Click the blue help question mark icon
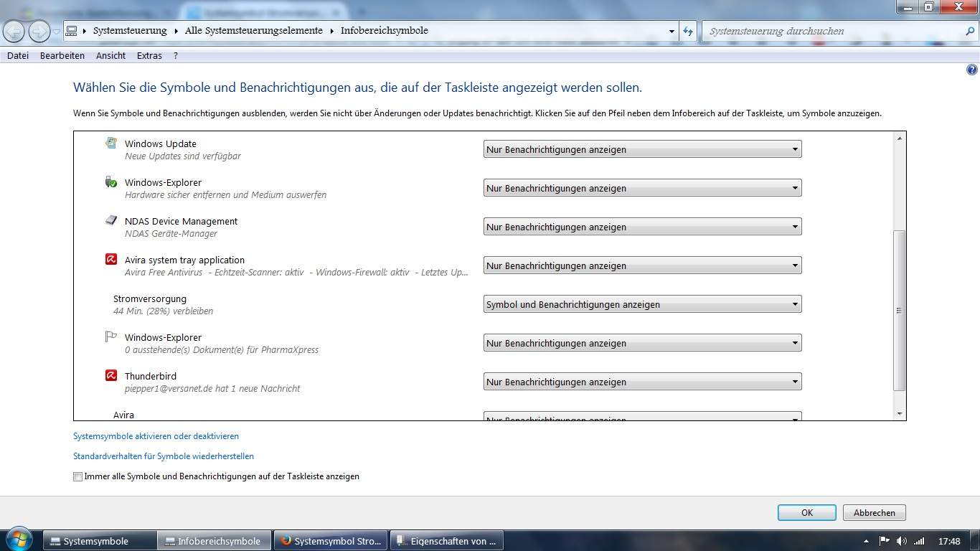The height and width of the screenshot is (551, 980). [972, 69]
